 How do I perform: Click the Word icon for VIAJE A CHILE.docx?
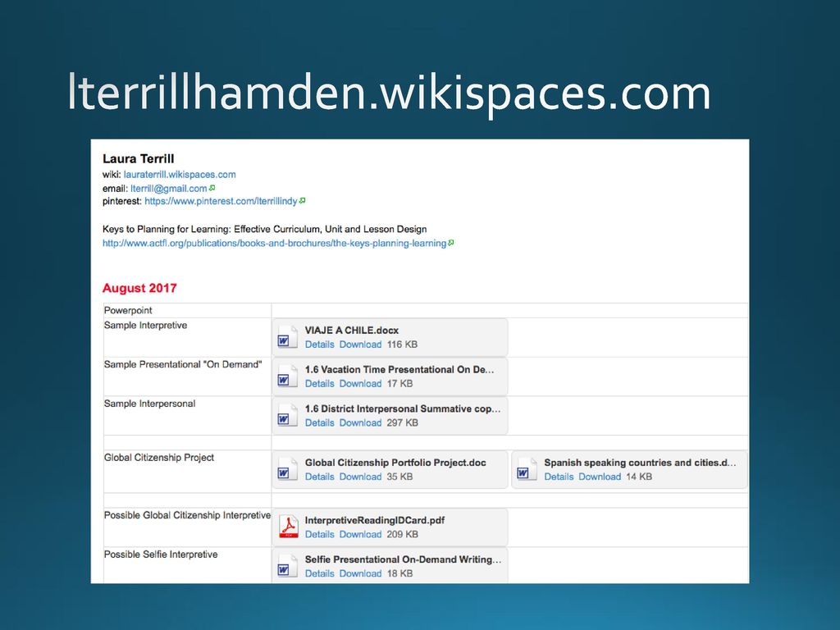[287, 337]
